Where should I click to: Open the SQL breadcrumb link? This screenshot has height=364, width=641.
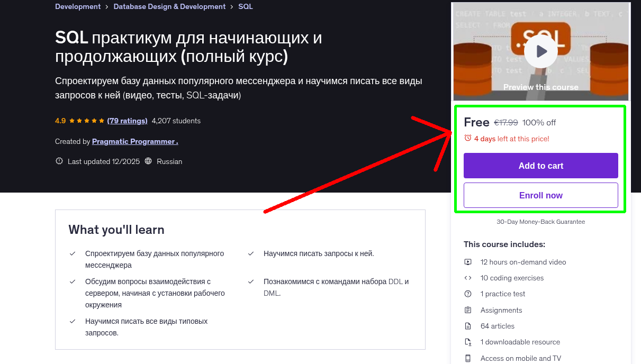tap(245, 6)
